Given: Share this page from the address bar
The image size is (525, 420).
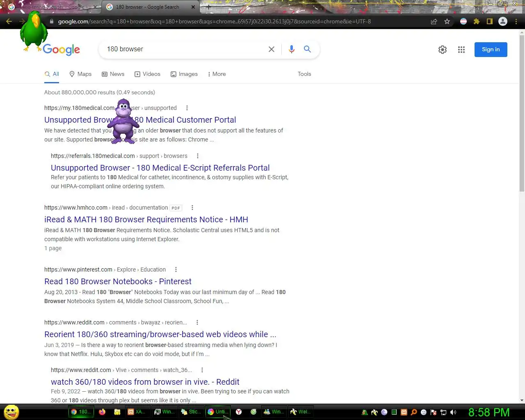Looking at the screenshot, I should [434, 21].
